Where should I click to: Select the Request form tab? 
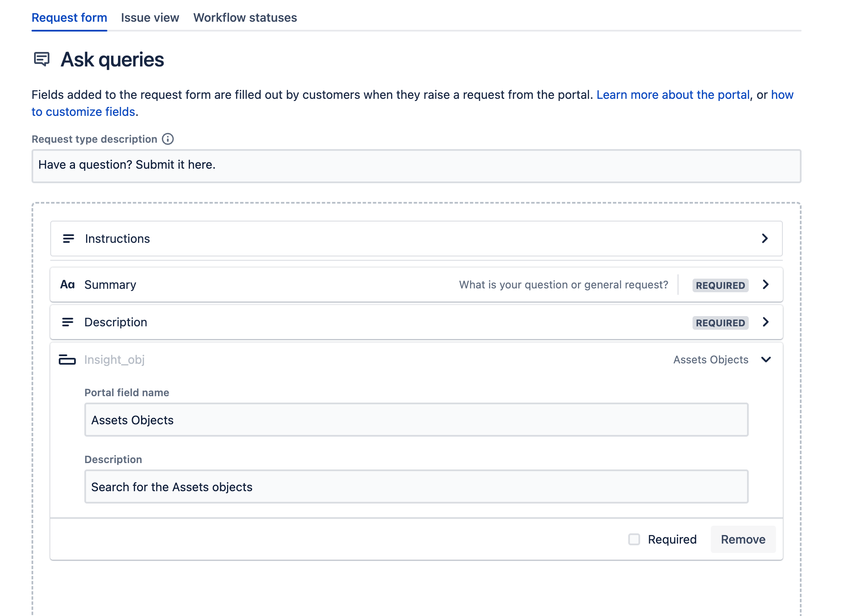click(69, 17)
